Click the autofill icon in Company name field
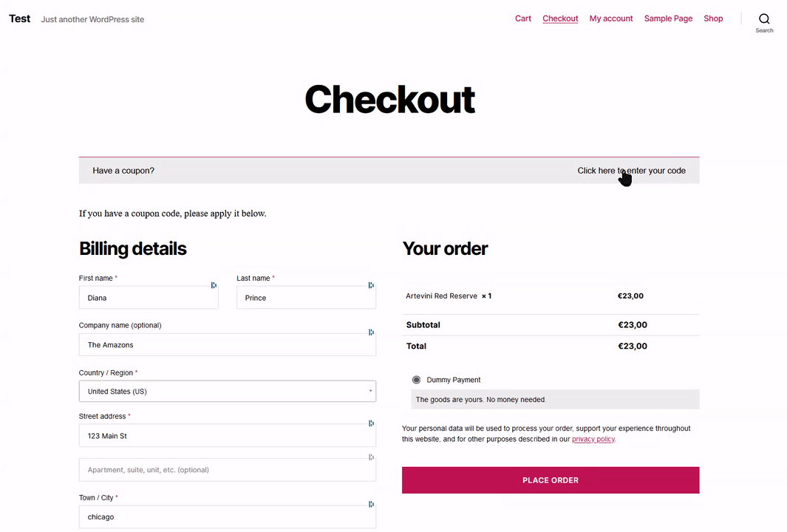The width and height of the screenshot is (787, 532). 371,332
